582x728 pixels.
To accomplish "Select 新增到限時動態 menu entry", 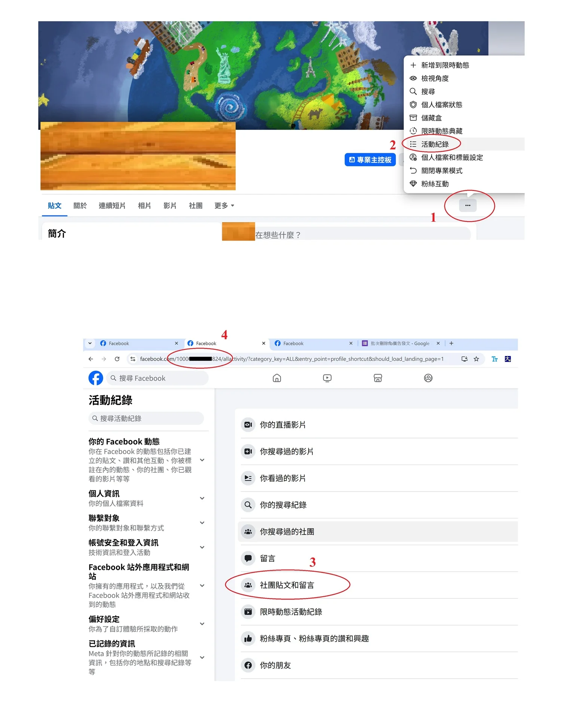I will pos(465,65).
